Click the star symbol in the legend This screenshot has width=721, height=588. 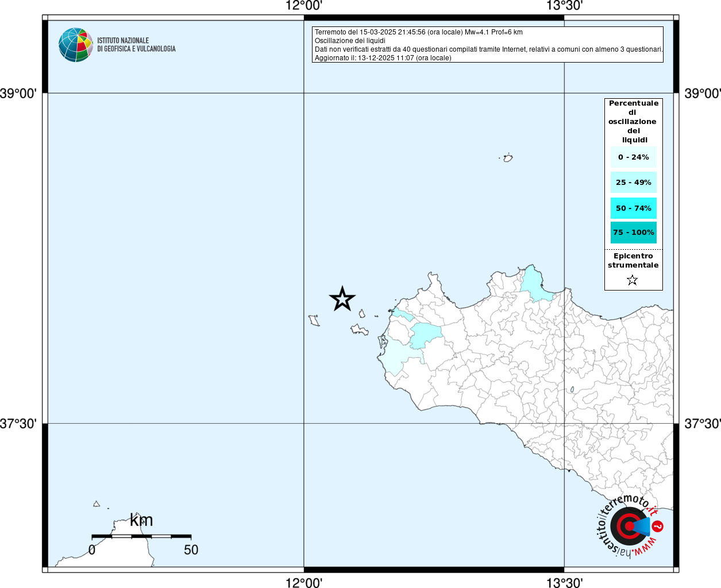[x=633, y=280]
